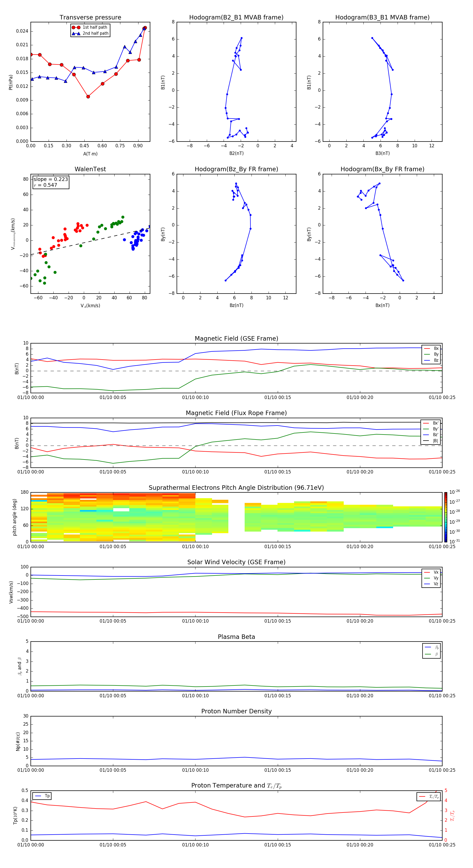The image size is (473, 868).
Task: Select the 'Hodogram(Bz_By FR frame)' title
Action: pyautogui.click(x=236, y=169)
